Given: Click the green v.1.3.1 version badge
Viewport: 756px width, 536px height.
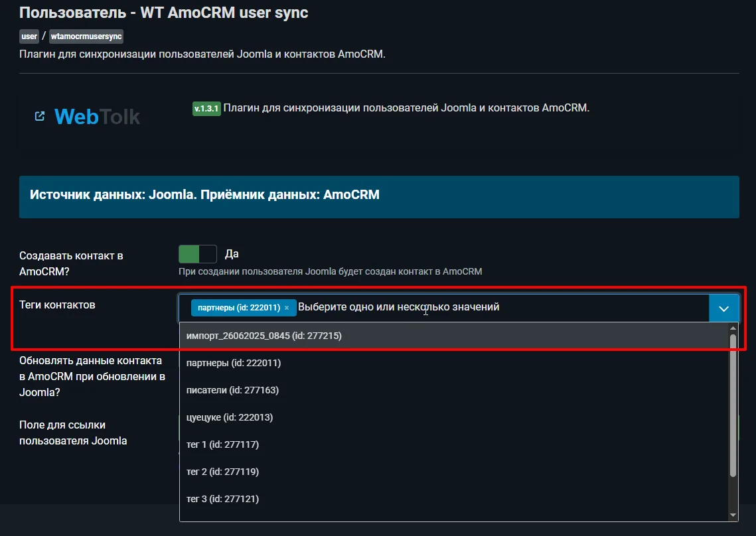Looking at the screenshot, I should [x=206, y=108].
